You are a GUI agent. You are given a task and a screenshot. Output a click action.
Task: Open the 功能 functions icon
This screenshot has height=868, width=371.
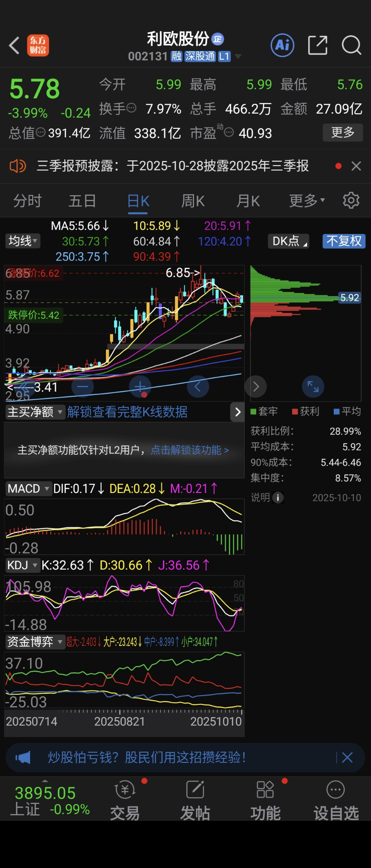[266, 800]
